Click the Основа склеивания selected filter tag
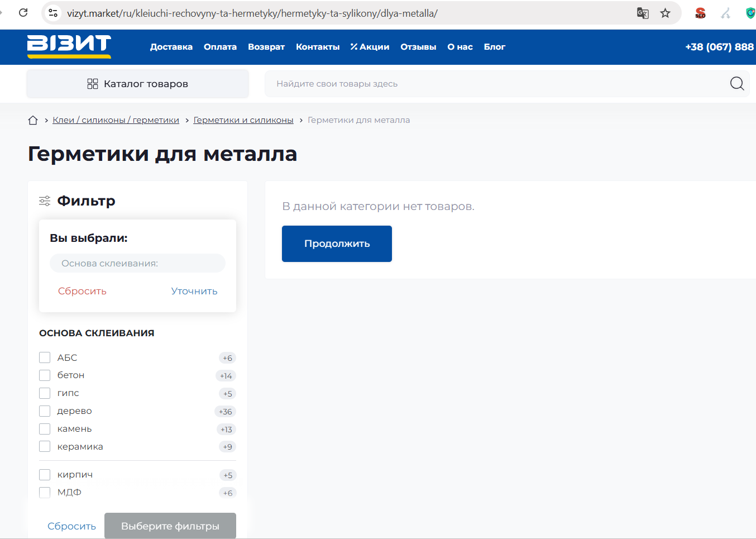 137,263
